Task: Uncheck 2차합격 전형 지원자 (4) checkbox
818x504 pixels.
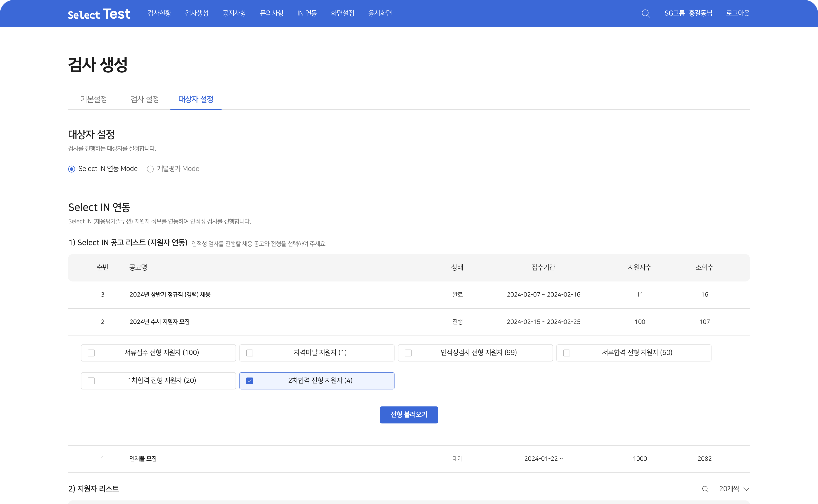Action: pos(249,381)
